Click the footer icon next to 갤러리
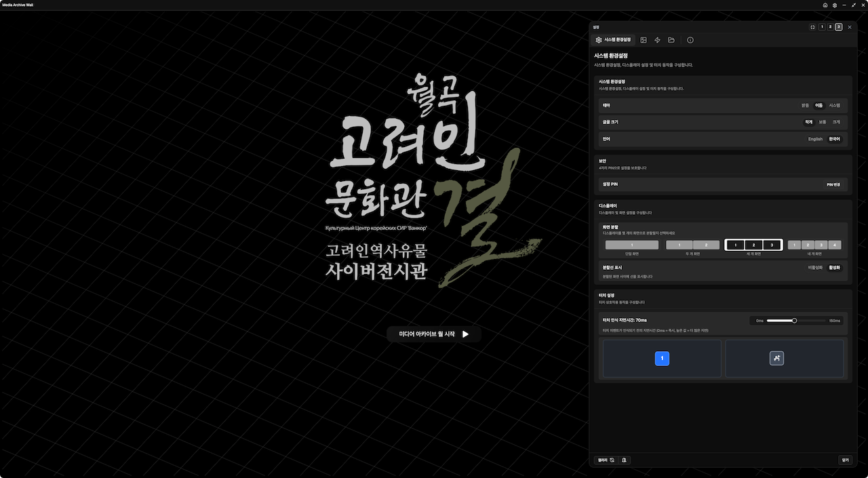The image size is (868, 478). (625, 460)
